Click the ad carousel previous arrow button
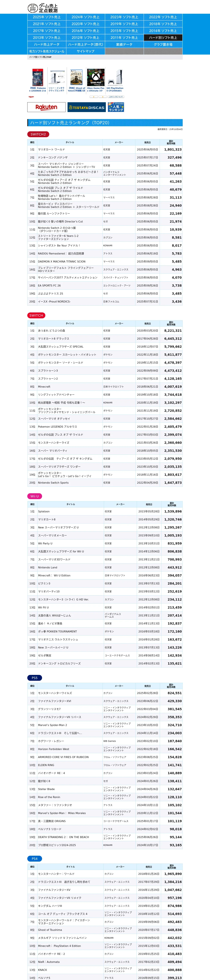Image resolution: width=210 pixels, height=980 pixels. (x=94, y=97)
